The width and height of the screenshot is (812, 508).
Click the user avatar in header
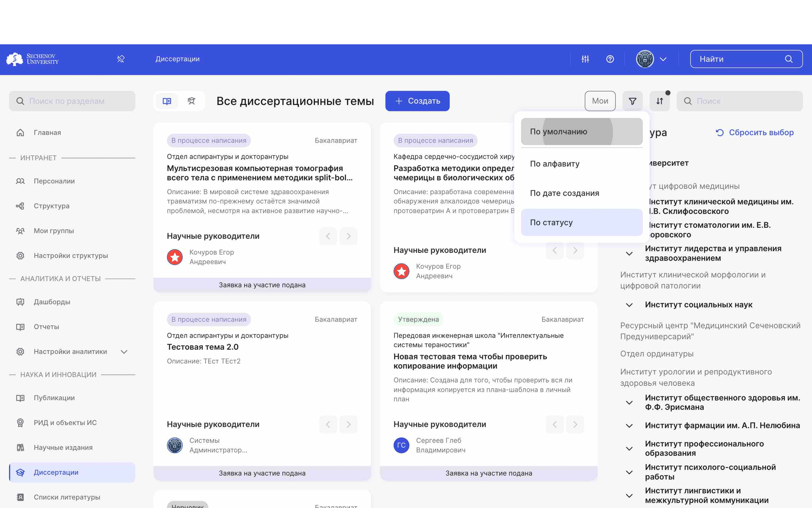[645, 59]
